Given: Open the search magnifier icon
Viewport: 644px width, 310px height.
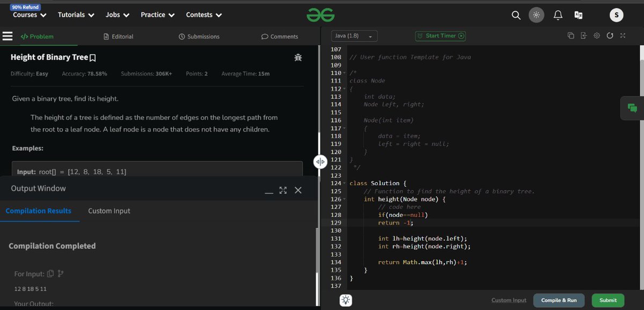Looking at the screenshot, I should (x=516, y=15).
